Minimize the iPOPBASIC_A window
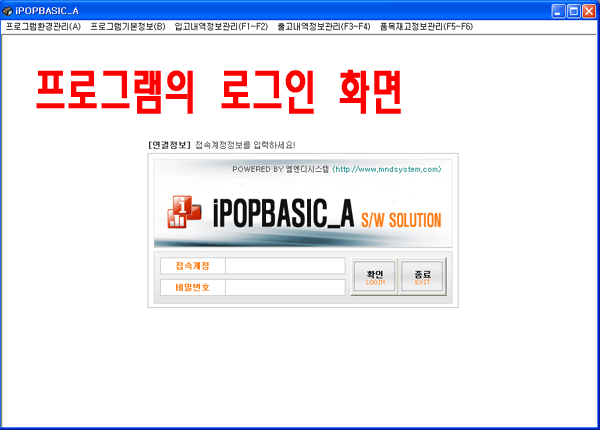The width and height of the screenshot is (600, 430). point(558,11)
